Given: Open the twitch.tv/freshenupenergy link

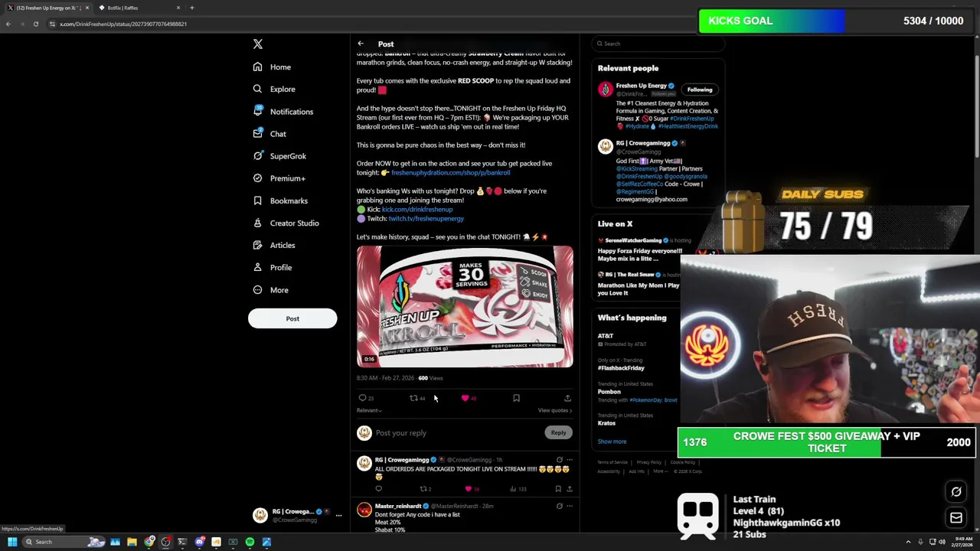Looking at the screenshot, I should coord(426,219).
